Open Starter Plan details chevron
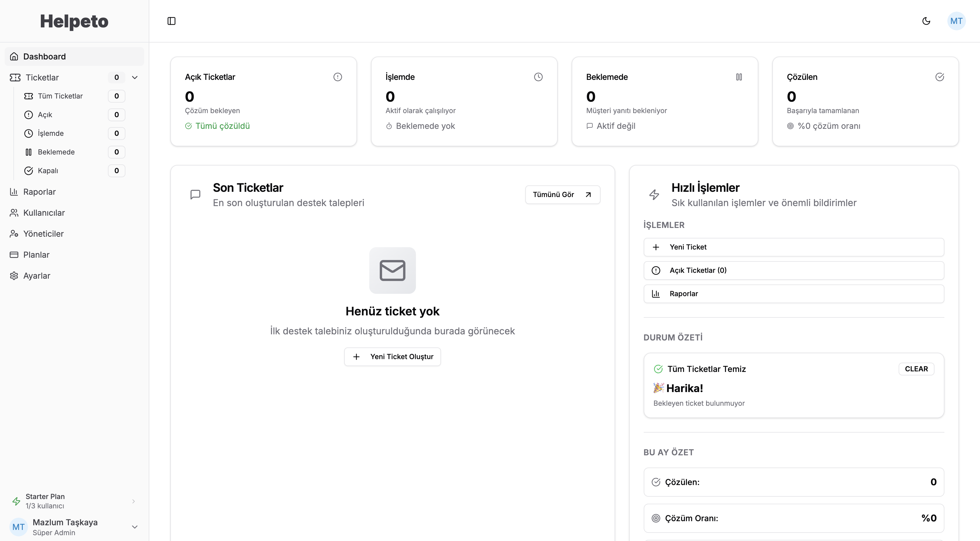 coord(134,501)
